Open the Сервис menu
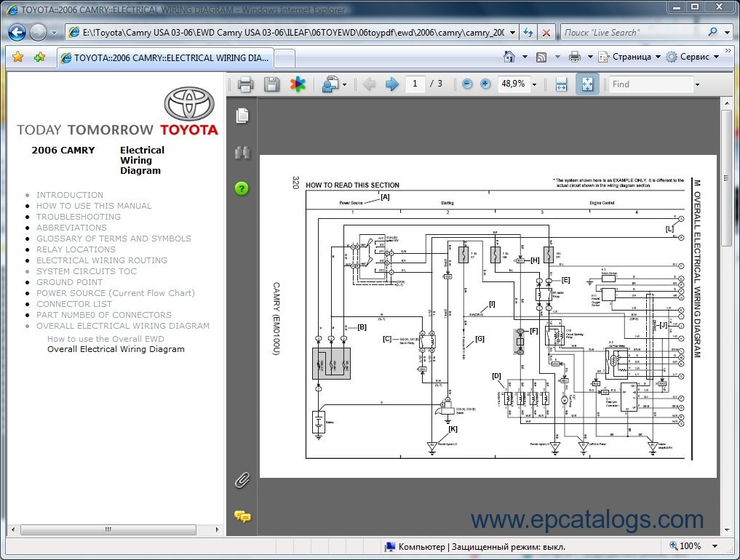 pyautogui.click(x=692, y=57)
